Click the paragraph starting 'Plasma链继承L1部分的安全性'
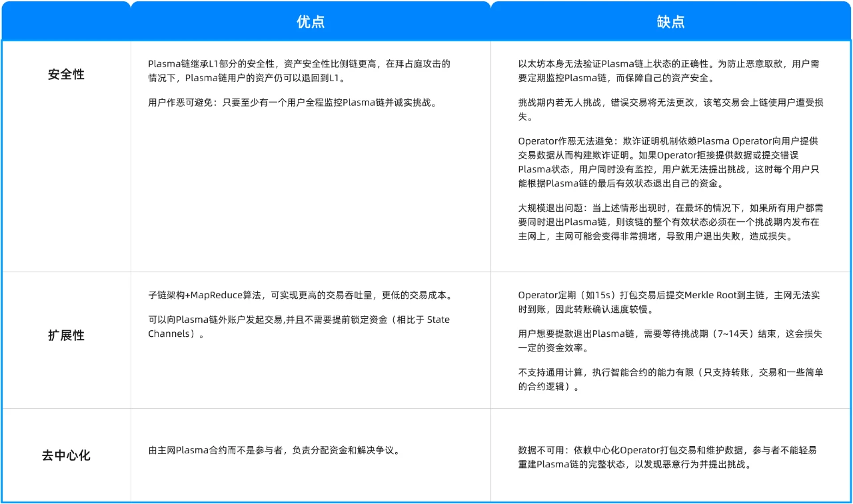Screen dimensions: 853x504 point(299,71)
